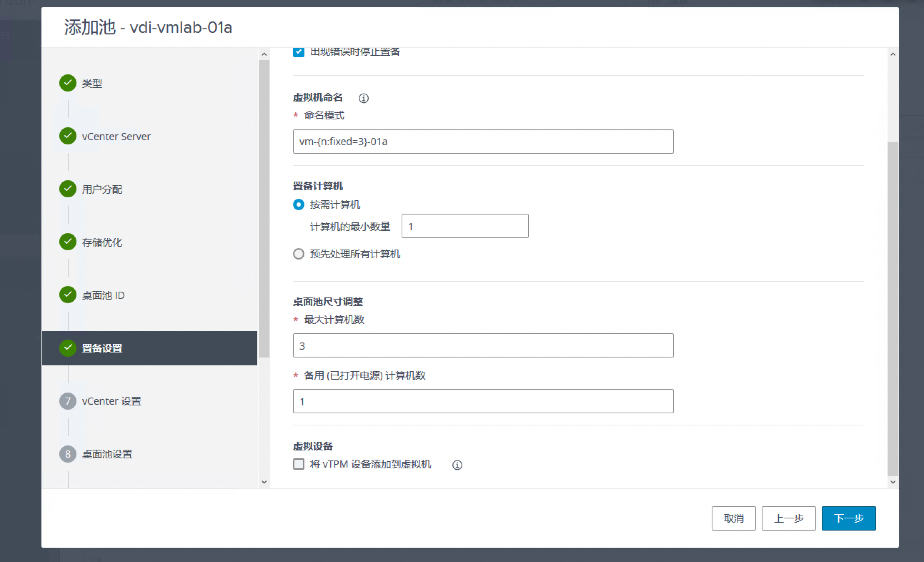Screen dimensions: 924x562
Task: Click checkmark icon for vCenter Server step
Action: pos(68,136)
